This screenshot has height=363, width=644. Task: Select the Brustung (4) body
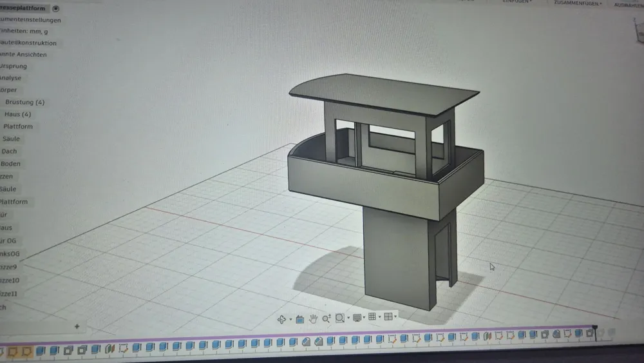coord(24,102)
